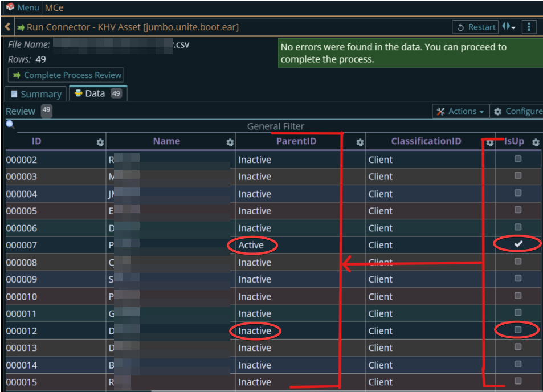Sort by the ClassificationID column header
Screen dimensions: 543x392
tap(426, 141)
